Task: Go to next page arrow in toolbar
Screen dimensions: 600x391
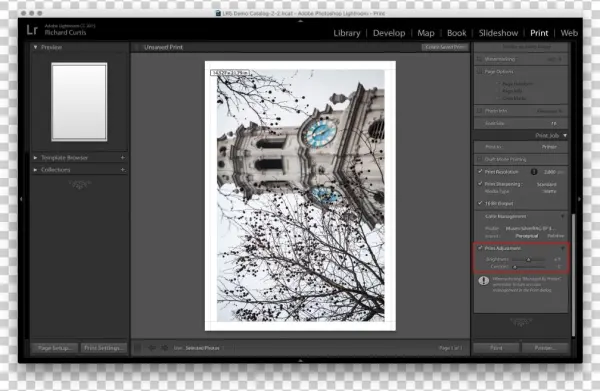Action: pyautogui.click(x=165, y=348)
